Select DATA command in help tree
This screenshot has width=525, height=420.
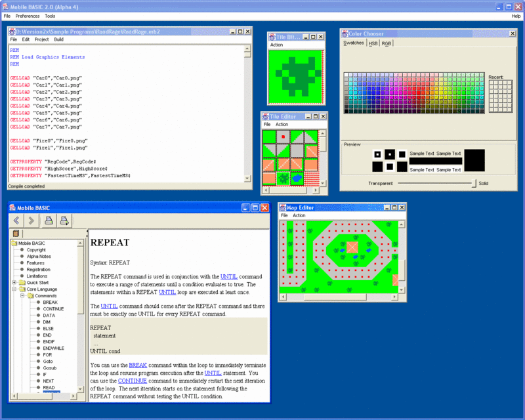click(x=49, y=315)
